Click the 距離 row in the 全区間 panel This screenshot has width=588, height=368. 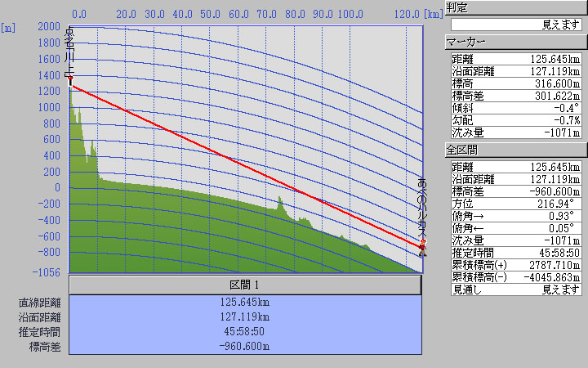tap(516, 167)
